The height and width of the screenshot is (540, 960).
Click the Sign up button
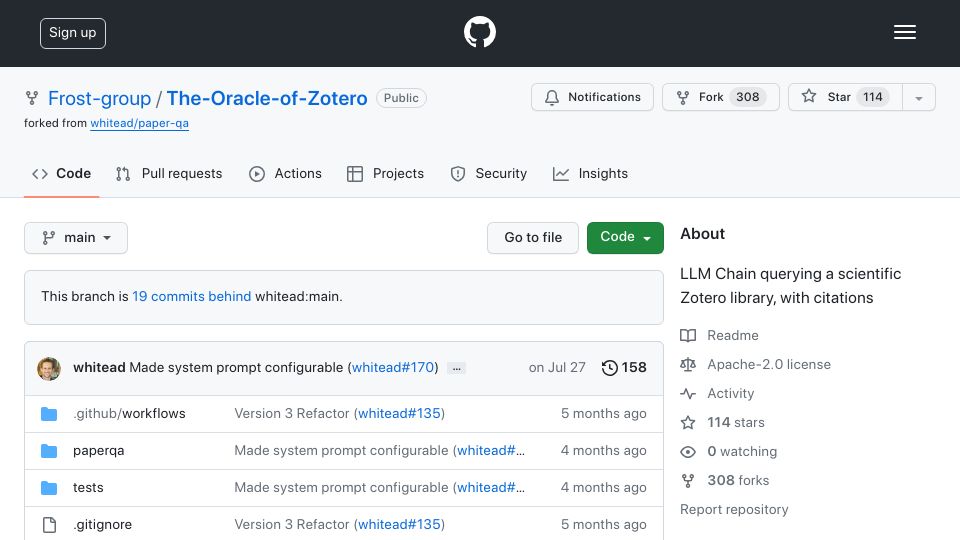click(73, 33)
